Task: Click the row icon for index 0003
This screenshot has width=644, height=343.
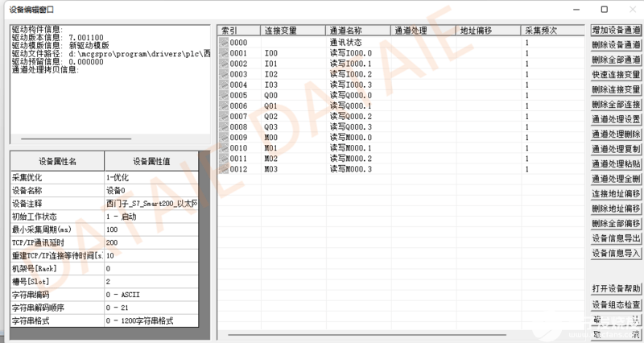Action: 224,74
